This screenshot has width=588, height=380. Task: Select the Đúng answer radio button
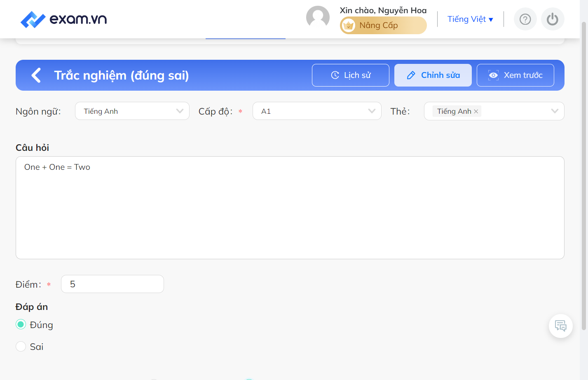pos(21,324)
